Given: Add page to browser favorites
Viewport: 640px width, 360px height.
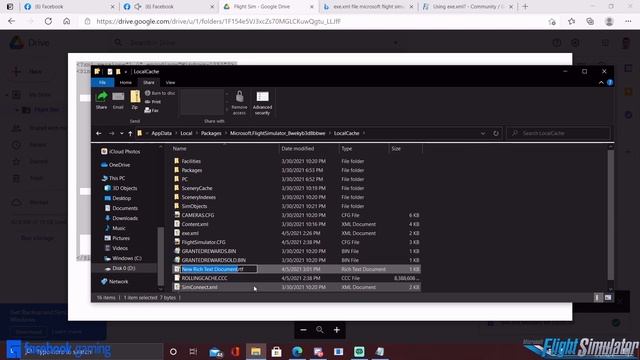Looking at the screenshot, I should 571,22.
